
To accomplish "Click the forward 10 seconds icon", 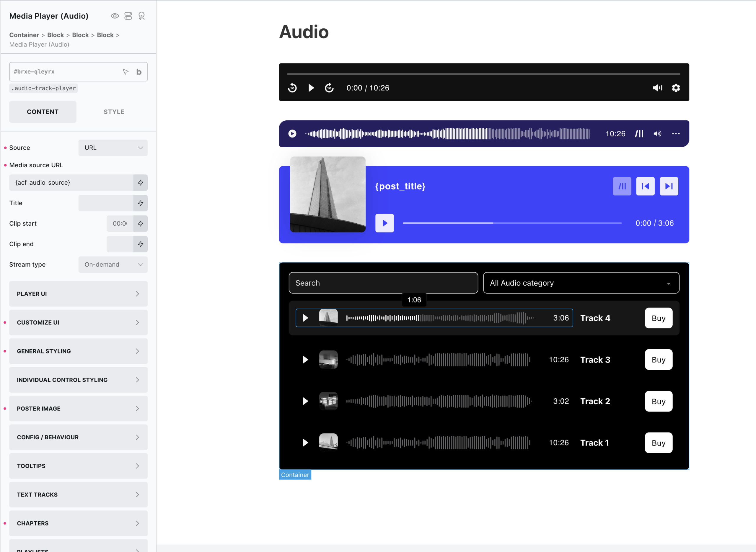I will click(329, 88).
